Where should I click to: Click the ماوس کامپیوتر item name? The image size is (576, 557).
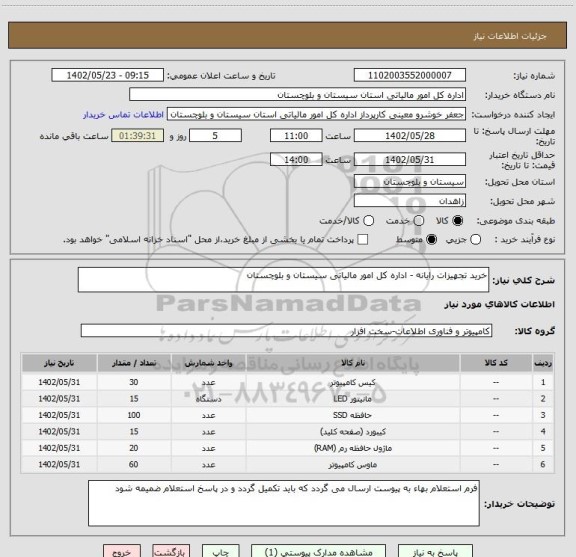click(x=352, y=465)
